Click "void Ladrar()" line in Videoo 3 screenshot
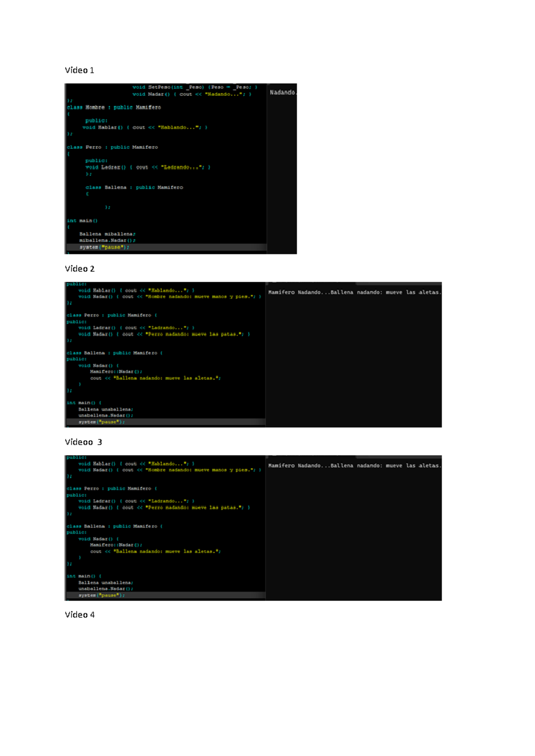Image resolution: width=535 pixels, height=756 pixels. click(x=136, y=501)
